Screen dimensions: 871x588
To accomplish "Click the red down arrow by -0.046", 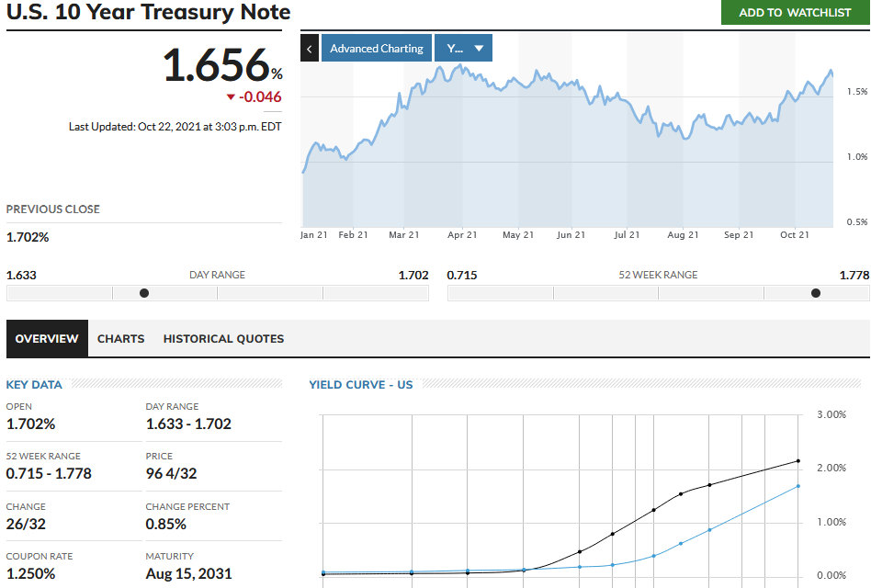I will (x=232, y=97).
